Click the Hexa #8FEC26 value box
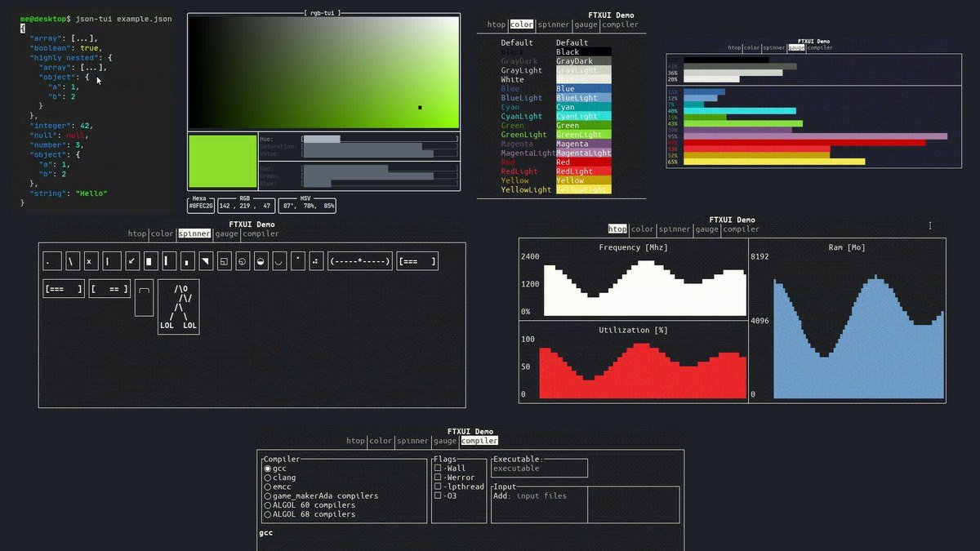The width and height of the screenshot is (980, 551). [x=200, y=207]
